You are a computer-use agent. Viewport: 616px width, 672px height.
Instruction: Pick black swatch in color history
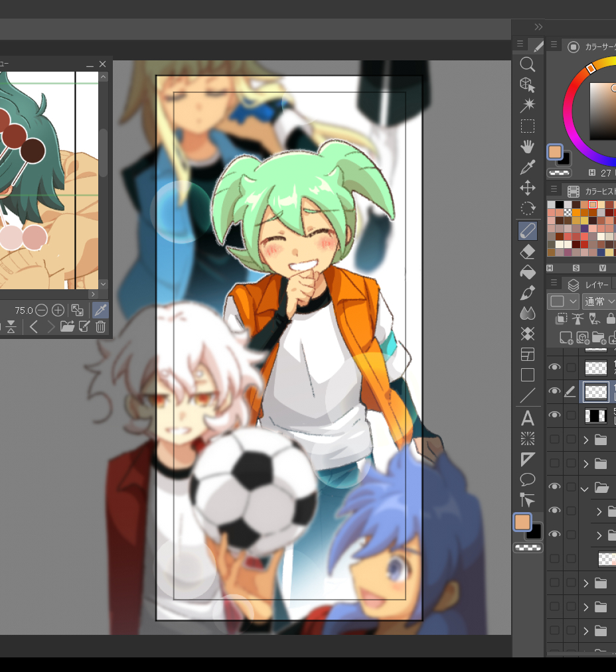[560, 204]
